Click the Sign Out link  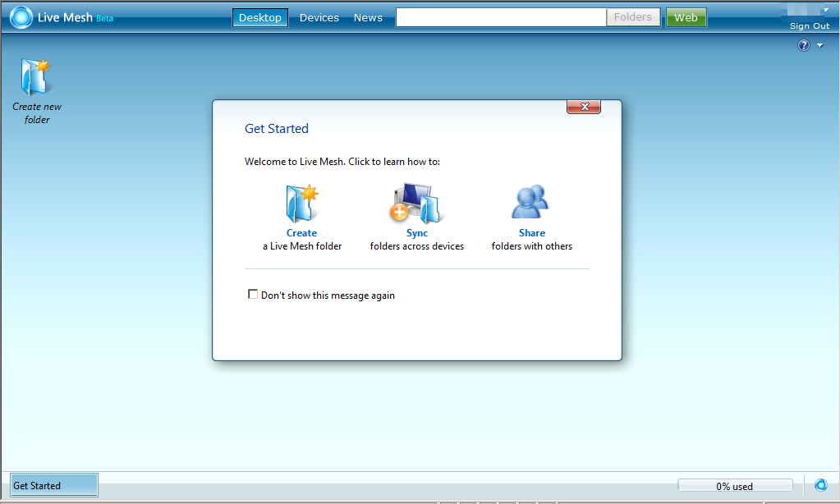point(810,25)
